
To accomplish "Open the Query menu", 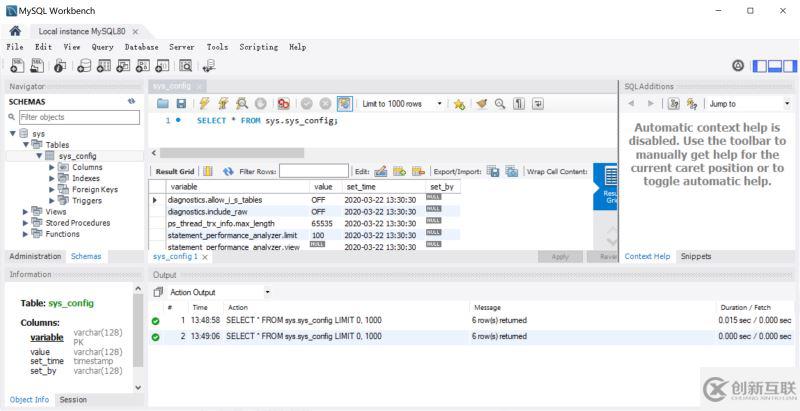I will coord(103,47).
